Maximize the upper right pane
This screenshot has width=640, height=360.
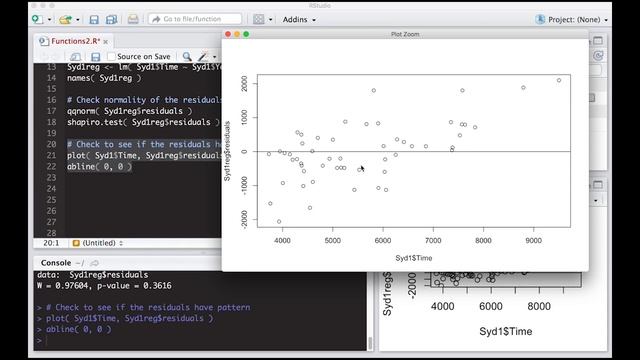598,40
